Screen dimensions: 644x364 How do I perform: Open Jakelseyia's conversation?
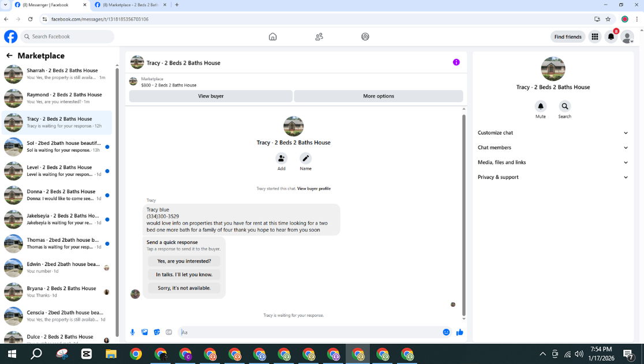(57, 219)
